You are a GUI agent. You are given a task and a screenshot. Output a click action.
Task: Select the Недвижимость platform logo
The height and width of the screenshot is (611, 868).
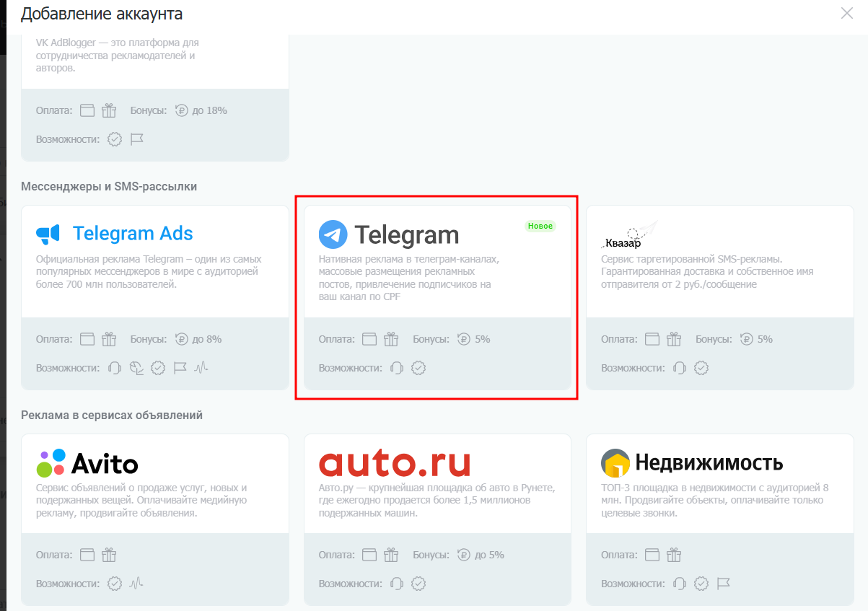[692, 463]
